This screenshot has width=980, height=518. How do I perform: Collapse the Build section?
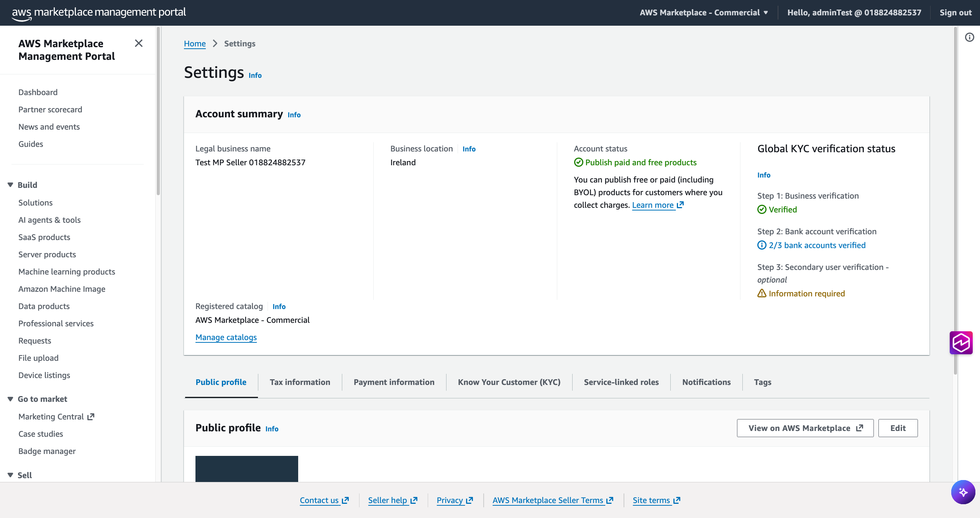[x=10, y=185]
